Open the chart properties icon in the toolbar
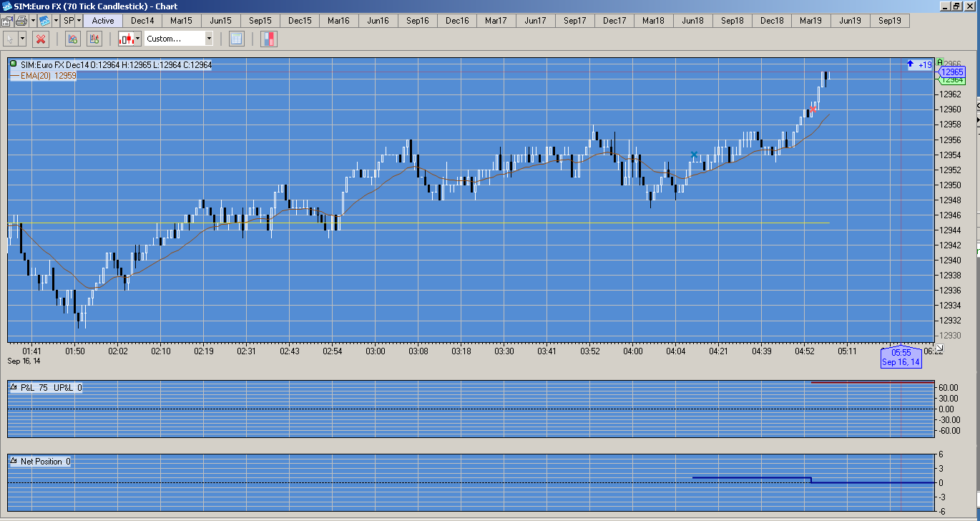The image size is (980, 521). tap(6, 21)
